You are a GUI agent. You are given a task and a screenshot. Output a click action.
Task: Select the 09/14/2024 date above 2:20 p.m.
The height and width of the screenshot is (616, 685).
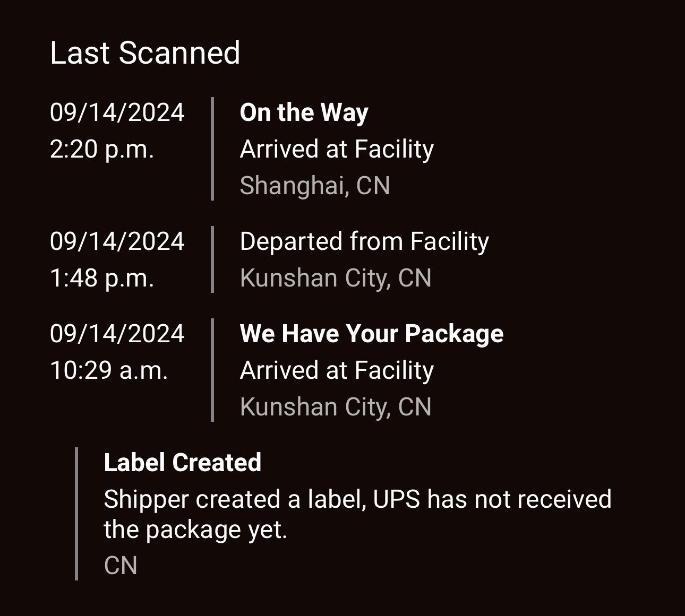point(117,112)
